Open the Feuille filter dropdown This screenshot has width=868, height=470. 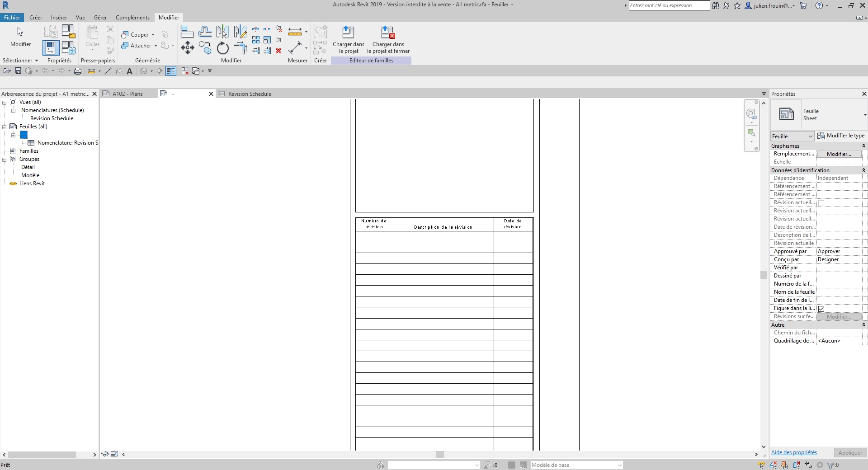793,136
